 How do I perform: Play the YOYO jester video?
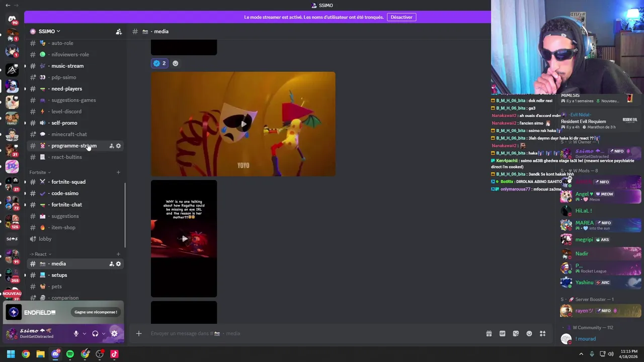coord(243,124)
